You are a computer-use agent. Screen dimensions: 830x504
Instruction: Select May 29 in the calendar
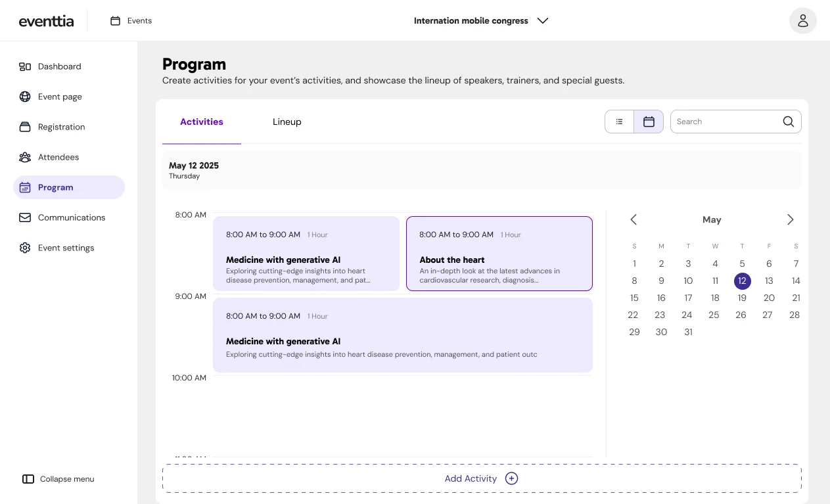(634, 332)
